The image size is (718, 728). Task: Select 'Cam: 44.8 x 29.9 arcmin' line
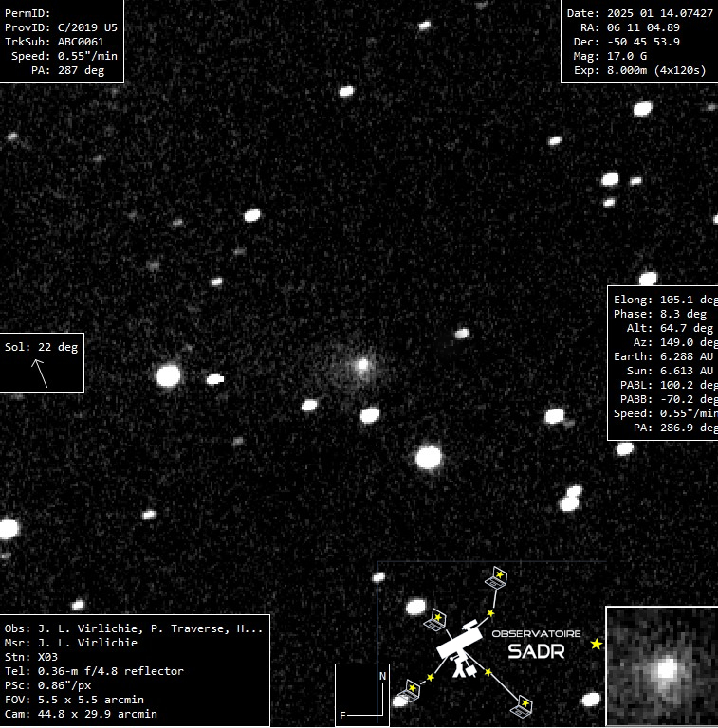click(81, 714)
